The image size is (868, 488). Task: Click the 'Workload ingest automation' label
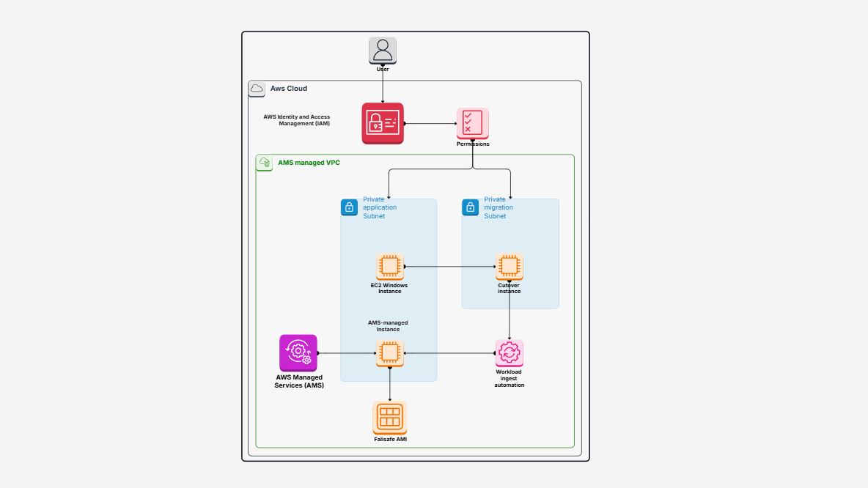(x=509, y=378)
